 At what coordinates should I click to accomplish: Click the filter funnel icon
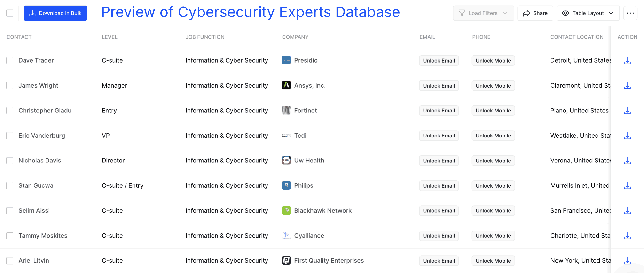(x=462, y=13)
